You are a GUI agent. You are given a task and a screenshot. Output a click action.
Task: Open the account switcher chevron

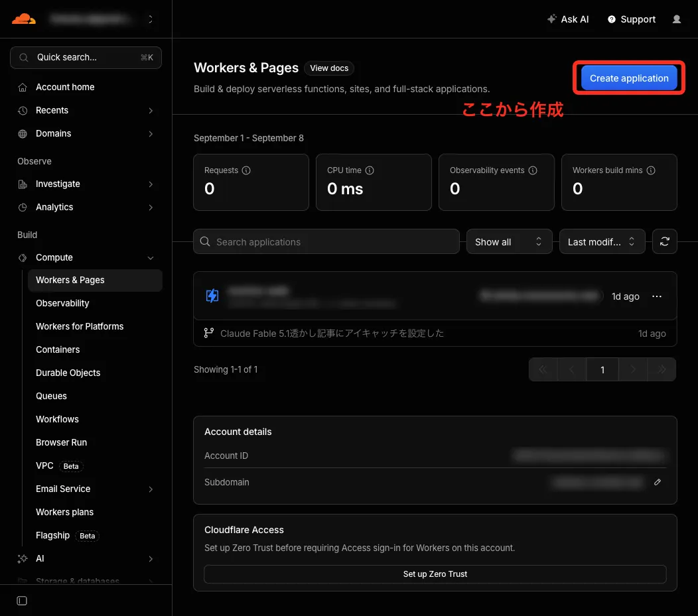click(151, 19)
